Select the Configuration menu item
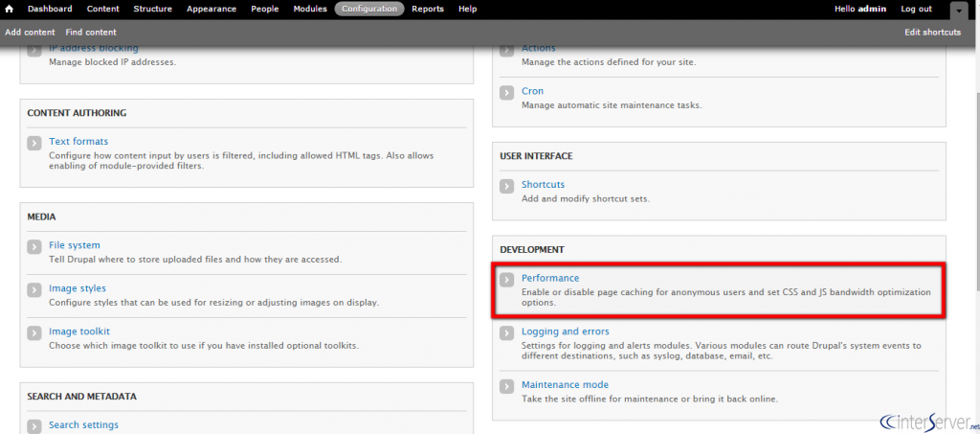This screenshot has height=434, width=980. 369,9
